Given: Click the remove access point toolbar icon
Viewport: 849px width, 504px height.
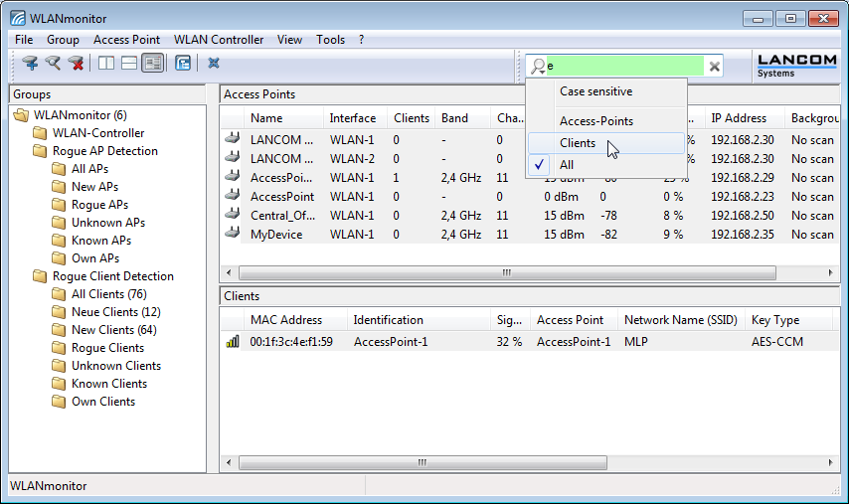Looking at the screenshot, I should point(76,64).
